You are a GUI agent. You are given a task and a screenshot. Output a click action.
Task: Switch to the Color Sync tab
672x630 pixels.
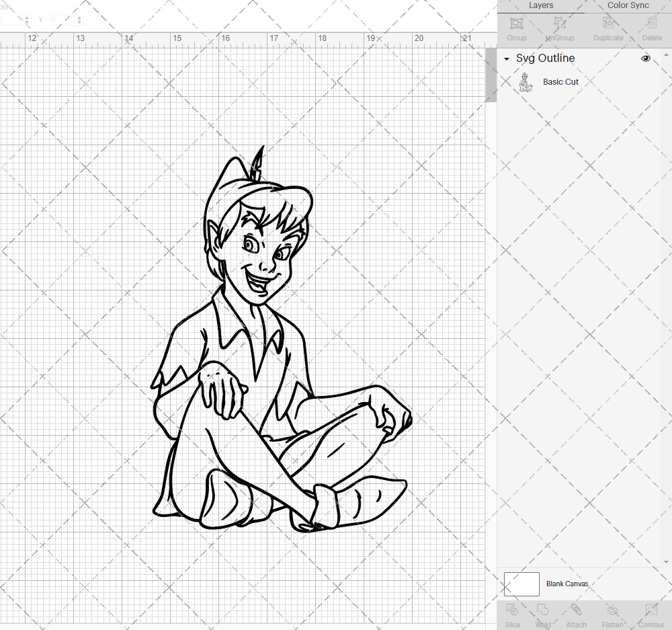[628, 5]
